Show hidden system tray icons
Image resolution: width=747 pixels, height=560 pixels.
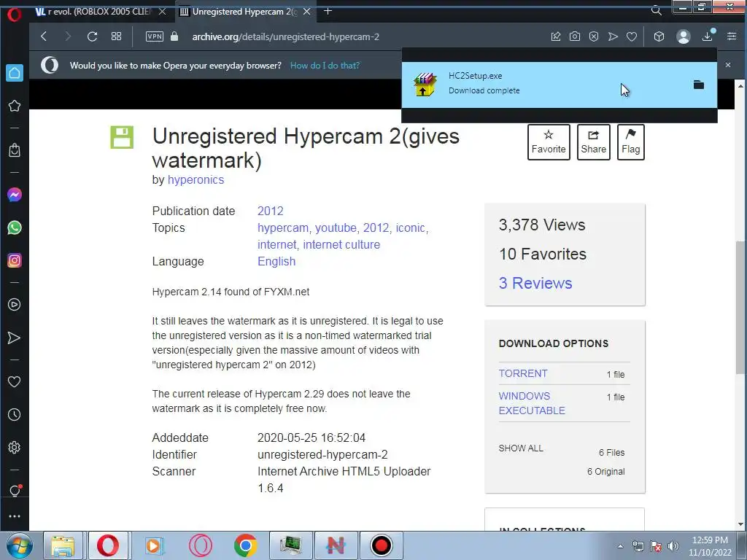tap(620, 546)
